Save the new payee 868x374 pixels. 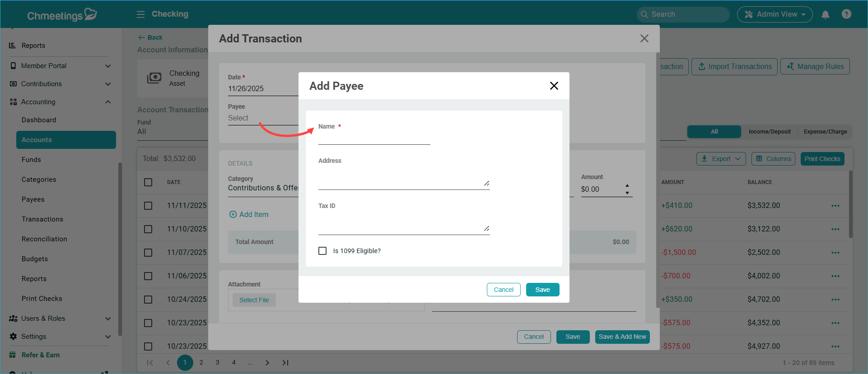(x=542, y=290)
